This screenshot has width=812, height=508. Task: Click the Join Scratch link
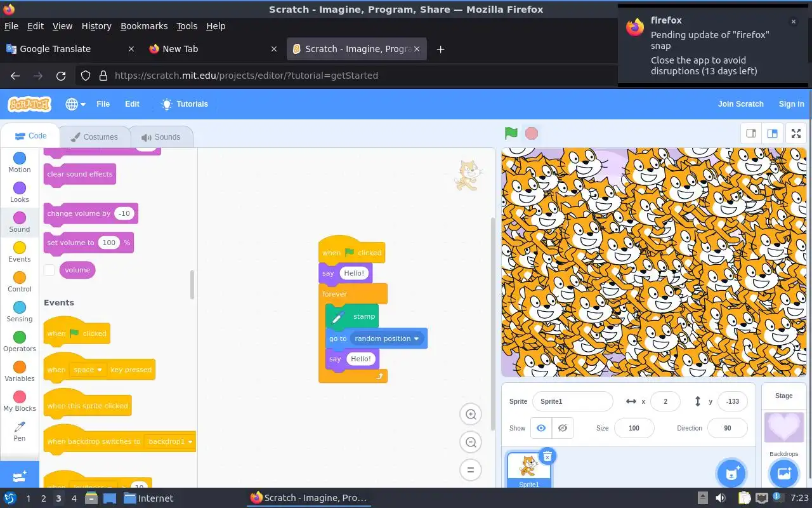tap(740, 104)
